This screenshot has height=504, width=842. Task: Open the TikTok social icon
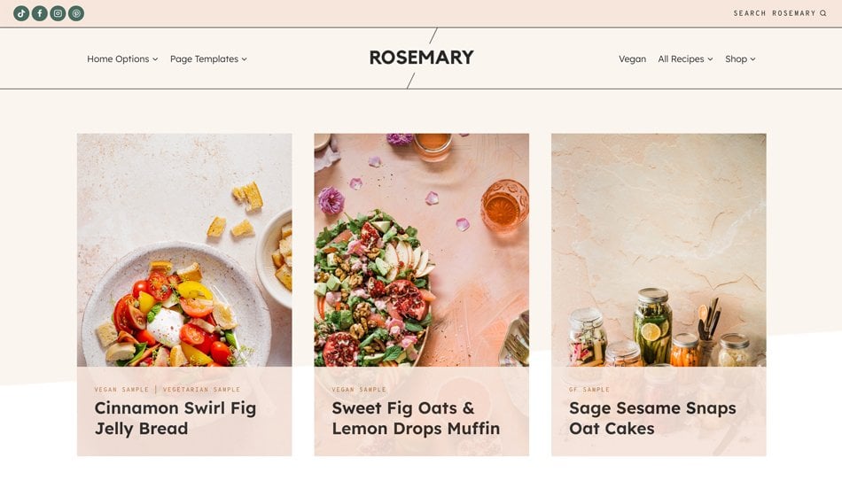click(x=21, y=13)
